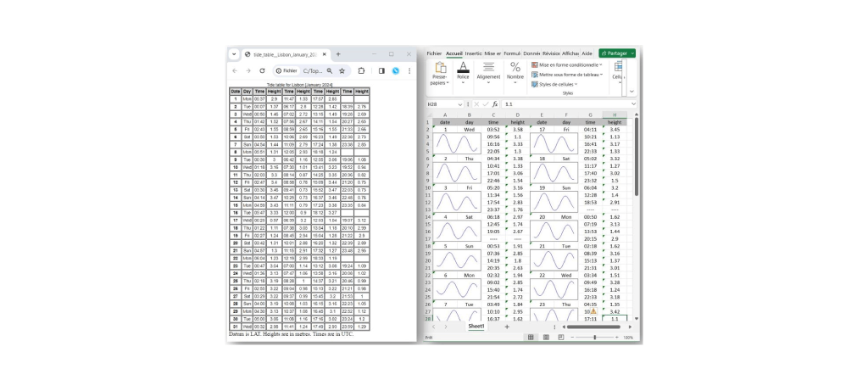
Task: Open the Fichier menu in Excel
Action: pyautogui.click(x=435, y=53)
